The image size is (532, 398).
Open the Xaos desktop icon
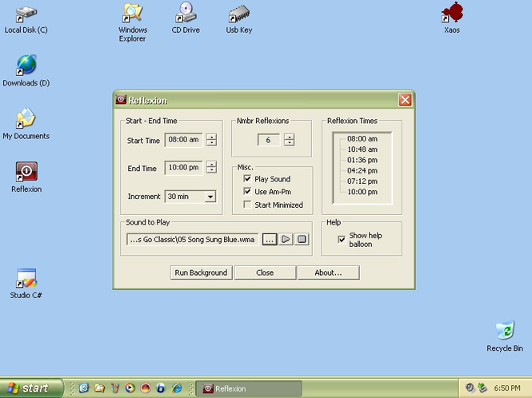452,18
